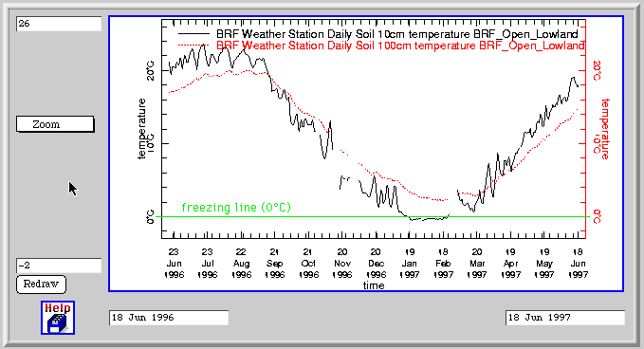The width and height of the screenshot is (644, 349).
Task: Click the '19 May 1997' time axis label
Action: (544, 264)
